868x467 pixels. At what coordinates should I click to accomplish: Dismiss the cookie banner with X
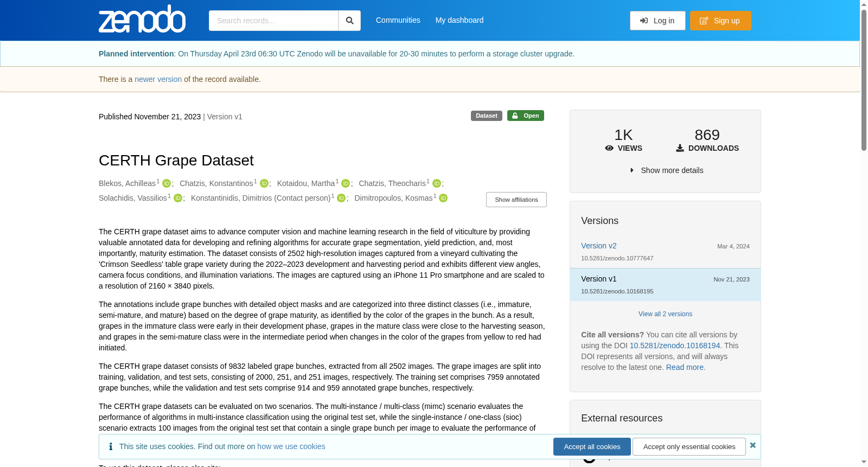pyautogui.click(x=752, y=445)
